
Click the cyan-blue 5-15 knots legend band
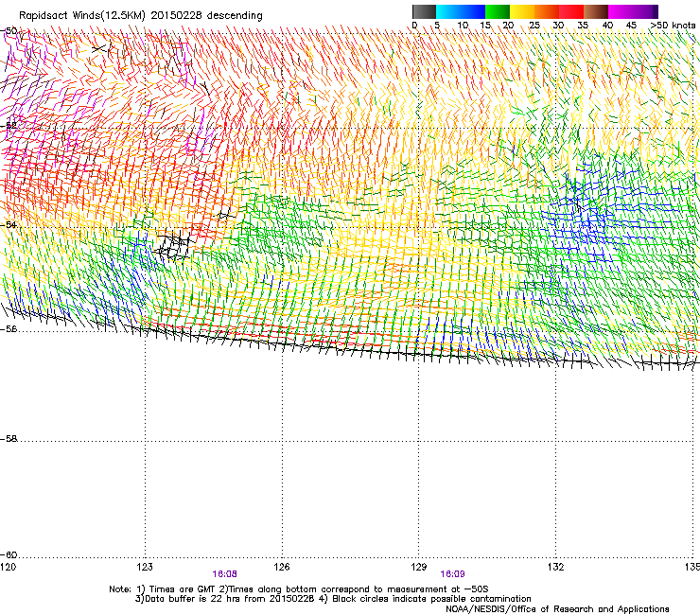[461, 11]
